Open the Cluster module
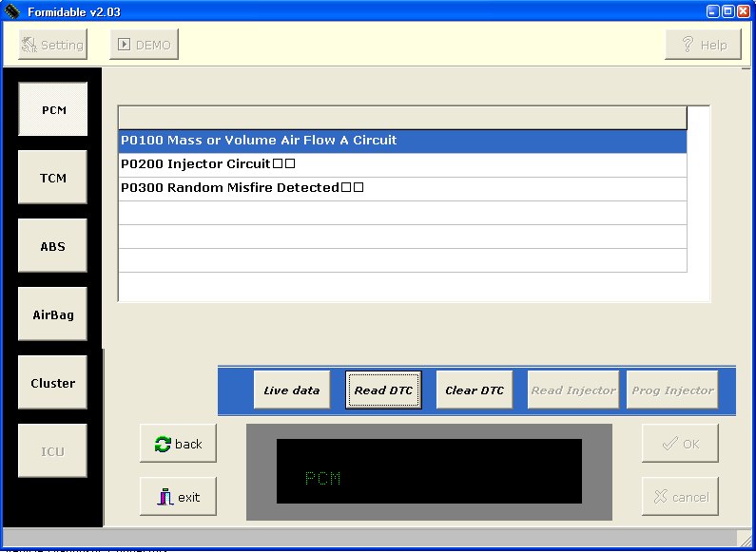This screenshot has height=552, width=756. click(x=53, y=383)
